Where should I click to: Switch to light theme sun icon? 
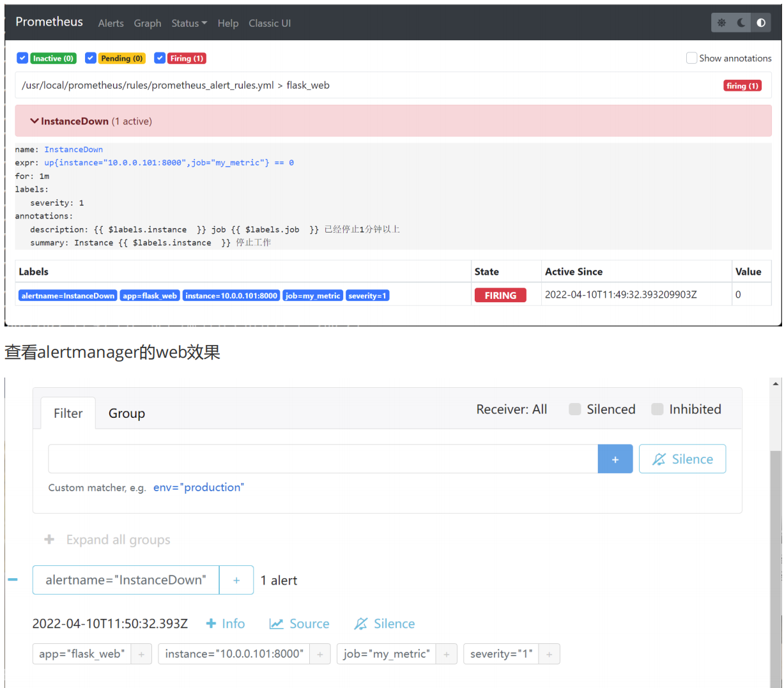point(721,22)
